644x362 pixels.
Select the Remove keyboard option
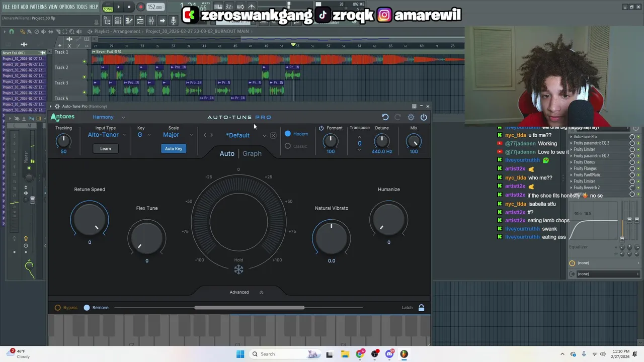coord(96,308)
